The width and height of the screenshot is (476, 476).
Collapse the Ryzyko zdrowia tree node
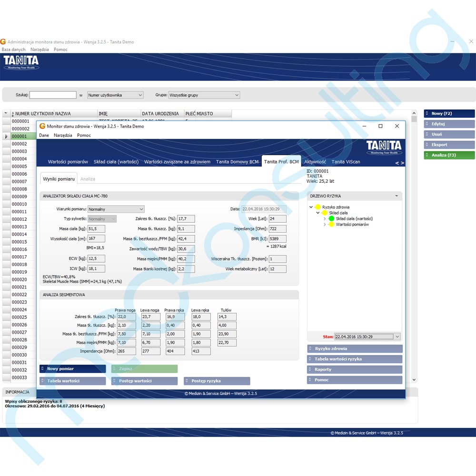coord(311,207)
